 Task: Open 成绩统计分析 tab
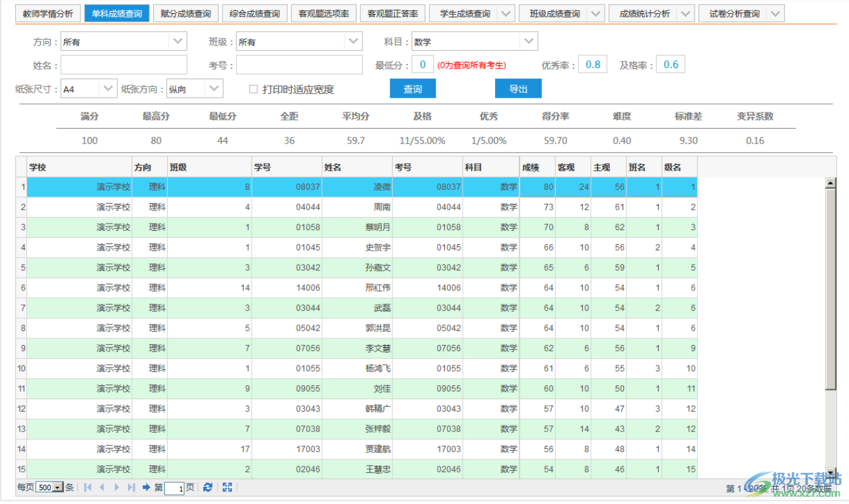[x=644, y=13]
